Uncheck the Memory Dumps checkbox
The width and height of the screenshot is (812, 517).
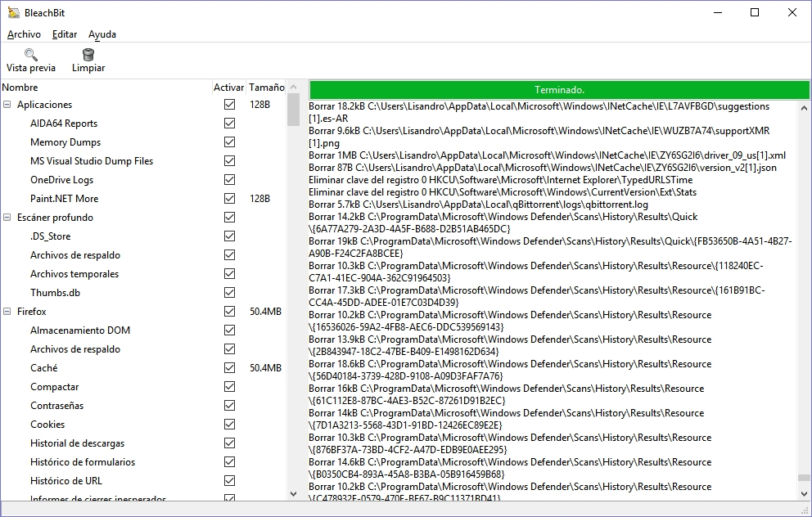coord(229,142)
